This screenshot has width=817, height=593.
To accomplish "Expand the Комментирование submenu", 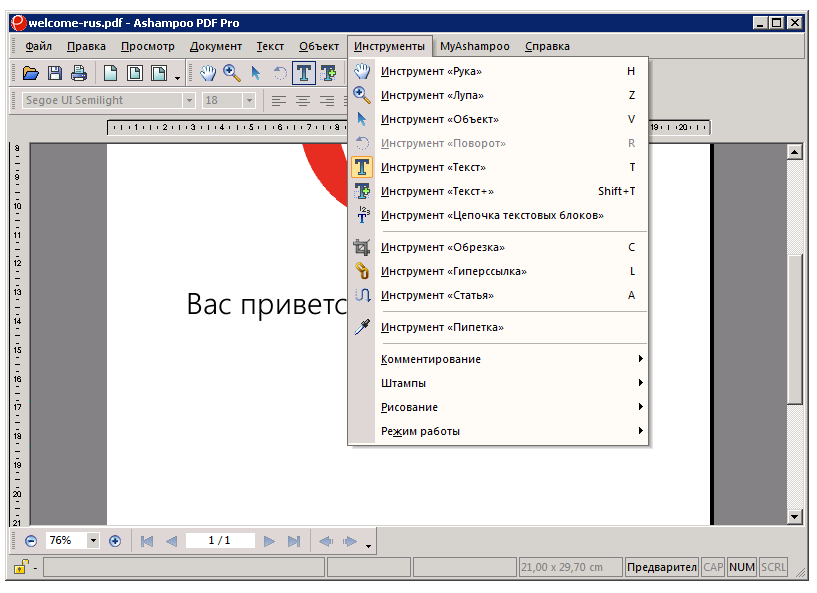I will tap(498, 359).
